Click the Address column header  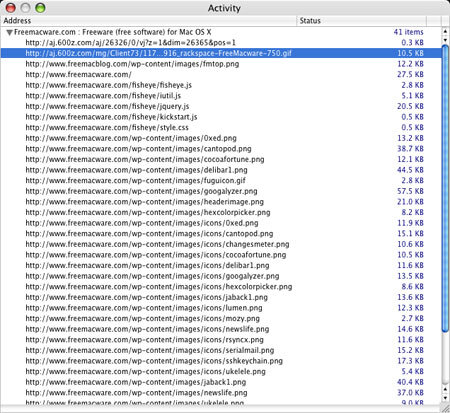coord(148,21)
